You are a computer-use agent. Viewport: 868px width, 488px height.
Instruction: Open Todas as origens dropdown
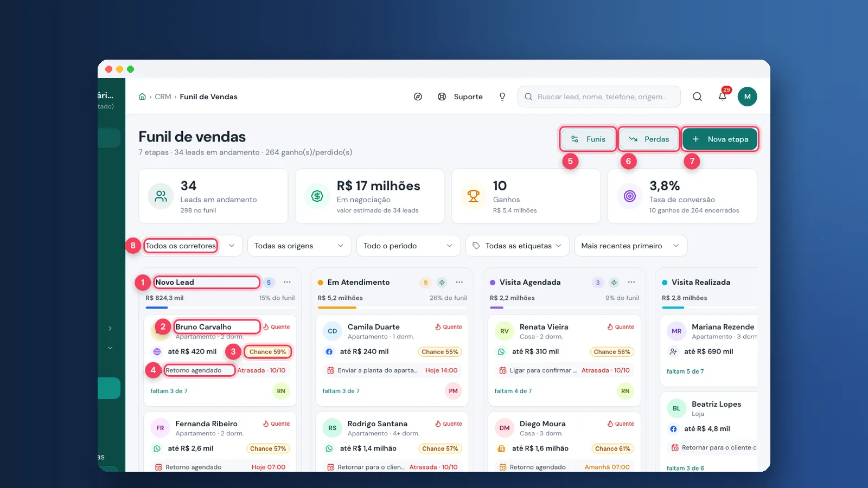click(299, 246)
